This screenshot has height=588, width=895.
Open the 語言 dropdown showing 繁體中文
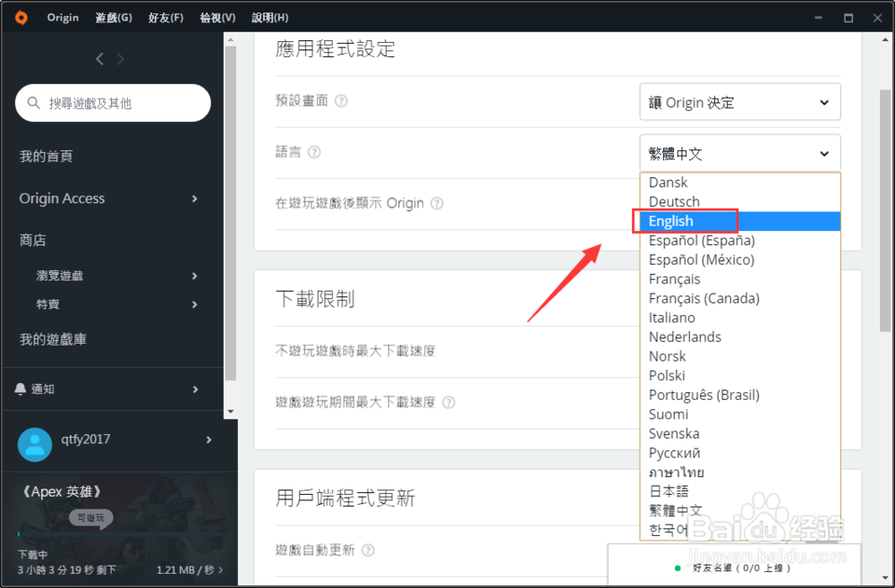[740, 153]
